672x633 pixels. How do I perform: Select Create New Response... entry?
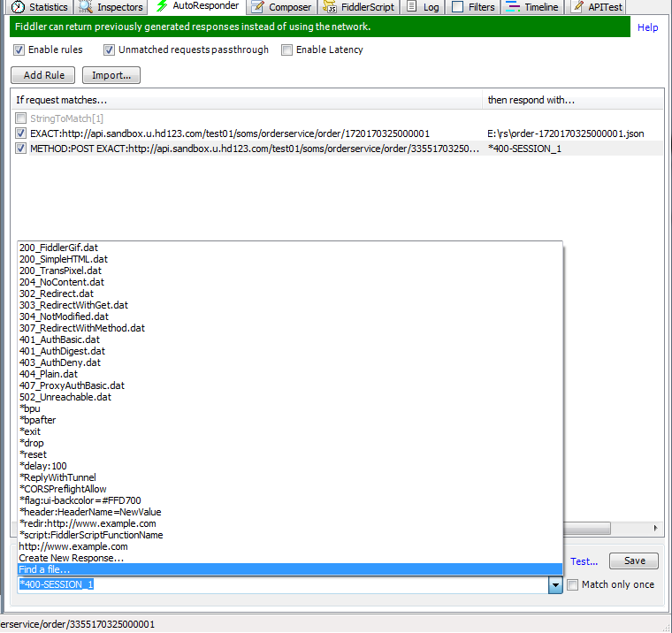pos(290,559)
